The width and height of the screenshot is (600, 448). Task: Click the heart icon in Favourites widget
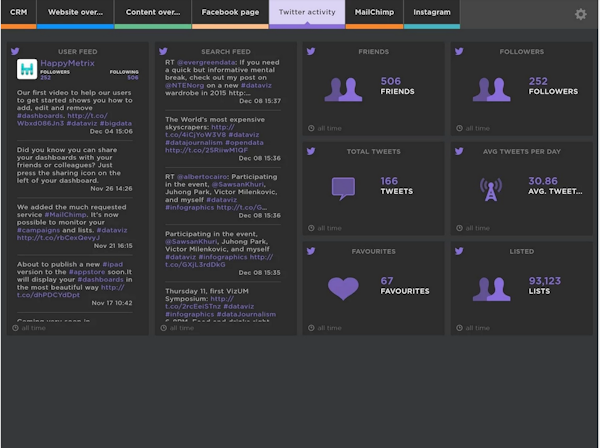[343, 288]
